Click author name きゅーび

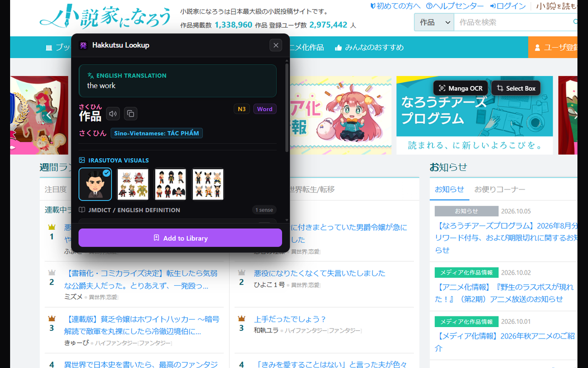click(76, 343)
